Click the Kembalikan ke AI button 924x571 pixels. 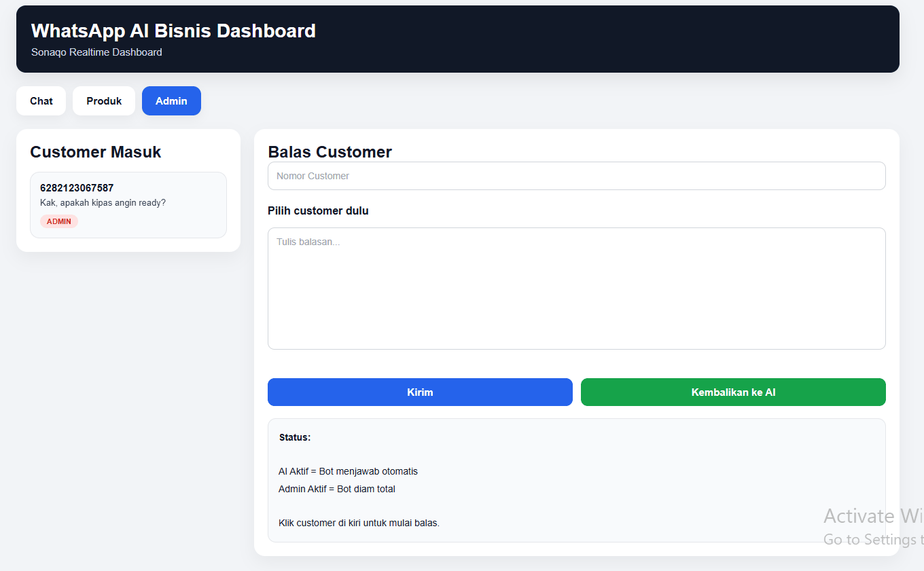pos(733,392)
